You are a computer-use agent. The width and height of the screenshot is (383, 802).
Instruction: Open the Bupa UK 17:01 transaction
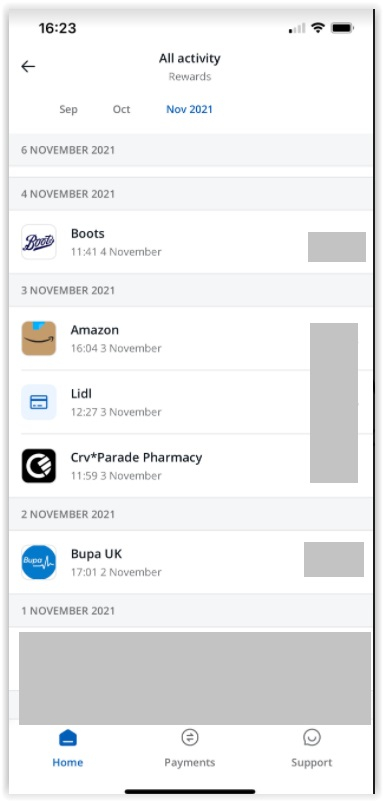tap(191, 562)
